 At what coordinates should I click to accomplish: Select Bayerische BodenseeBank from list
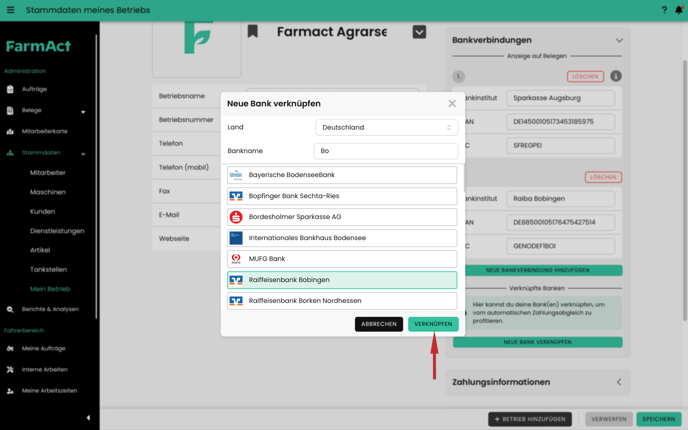(x=342, y=175)
